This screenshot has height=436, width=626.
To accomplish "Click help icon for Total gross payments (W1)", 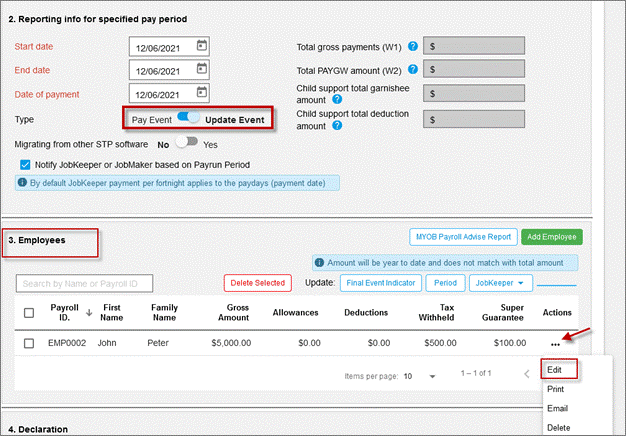I will click(412, 46).
